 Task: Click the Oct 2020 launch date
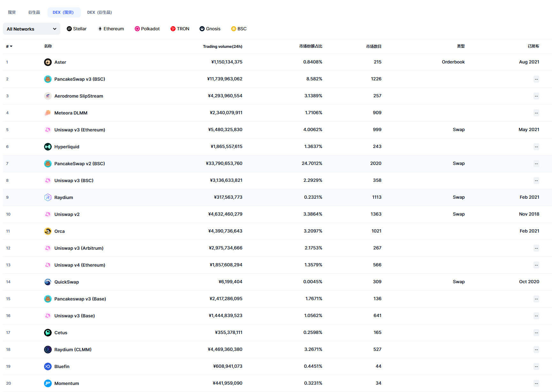(529, 282)
